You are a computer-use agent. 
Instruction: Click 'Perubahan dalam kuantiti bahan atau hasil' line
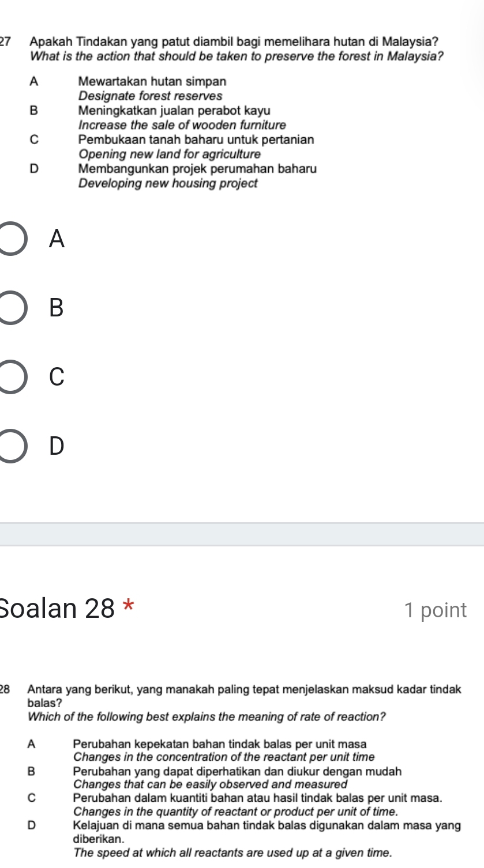pyautogui.click(x=258, y=799)
